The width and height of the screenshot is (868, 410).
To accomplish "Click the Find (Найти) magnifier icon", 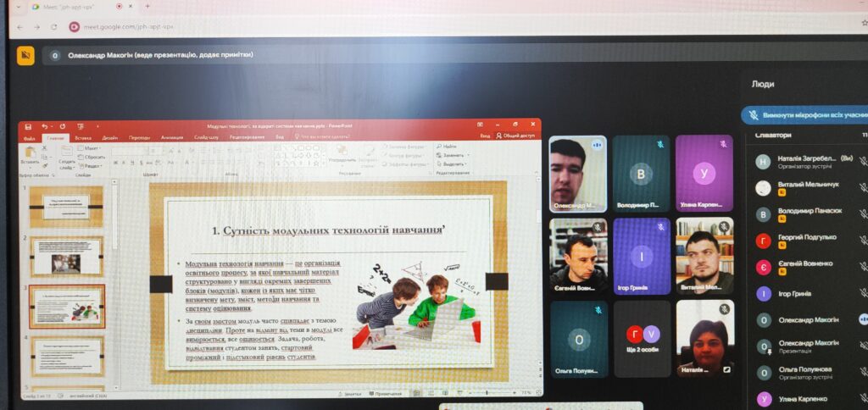I will [x=438, y=147].
